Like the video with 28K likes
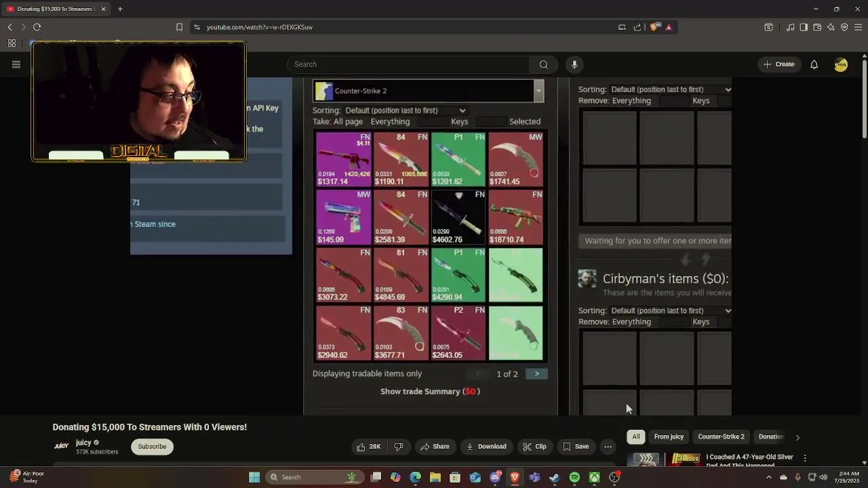Image resolution: width=868 pixels, height=488 pixels. 368,447
